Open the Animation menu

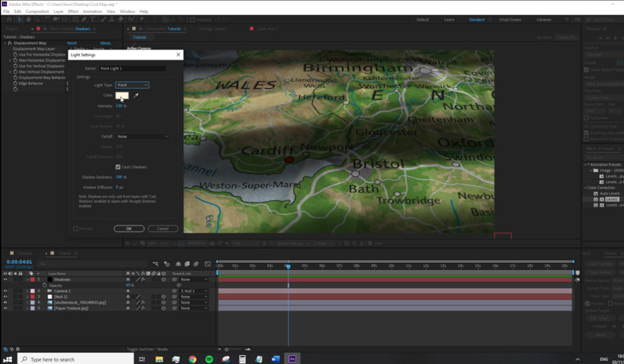93,11
